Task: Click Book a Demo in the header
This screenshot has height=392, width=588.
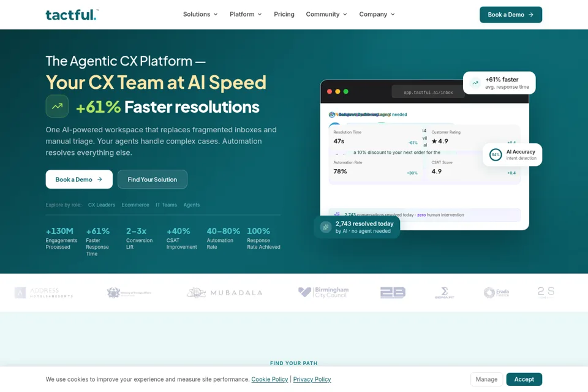Action: coord(511,15)
